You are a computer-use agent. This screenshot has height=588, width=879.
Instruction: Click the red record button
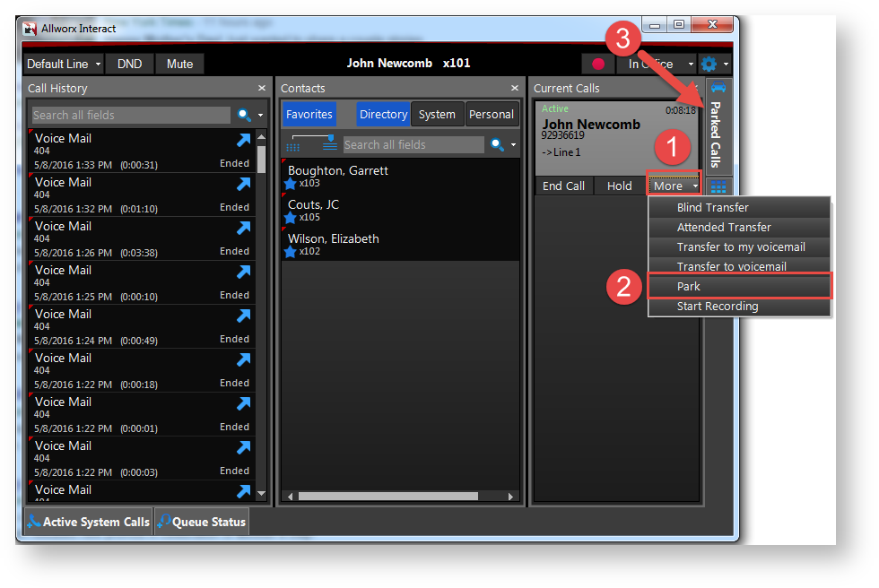coord(598,65)
